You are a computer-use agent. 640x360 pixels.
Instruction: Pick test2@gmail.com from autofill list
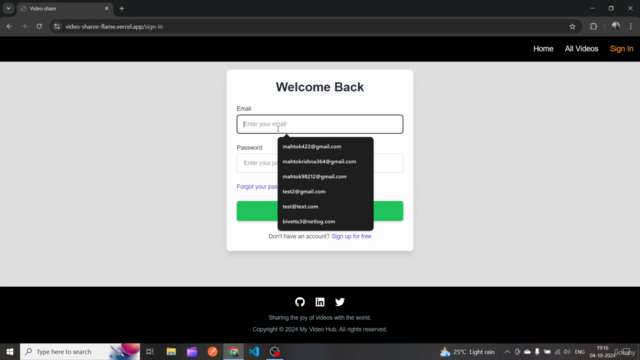325,191
